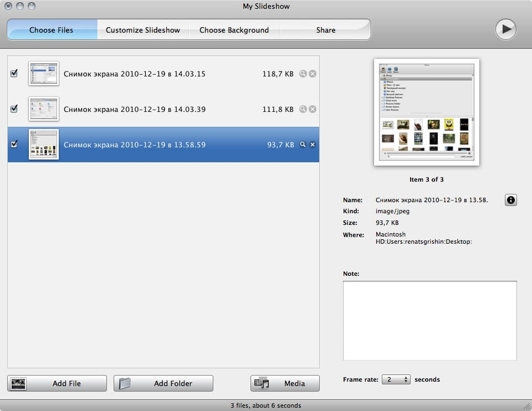This screenshot has height=411, width=532.
Task: Open the magnifier for the 14.03.15 file
Action: click(x=303, y=73)
